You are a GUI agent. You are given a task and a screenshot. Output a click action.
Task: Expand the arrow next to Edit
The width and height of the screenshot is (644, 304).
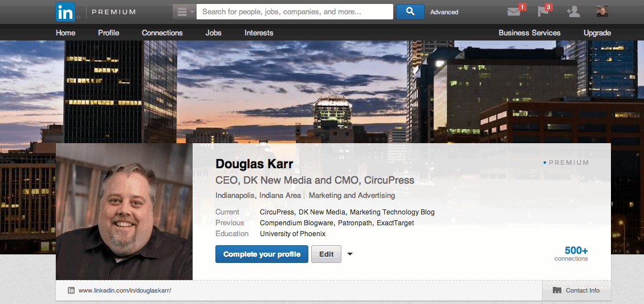point(349,254)
